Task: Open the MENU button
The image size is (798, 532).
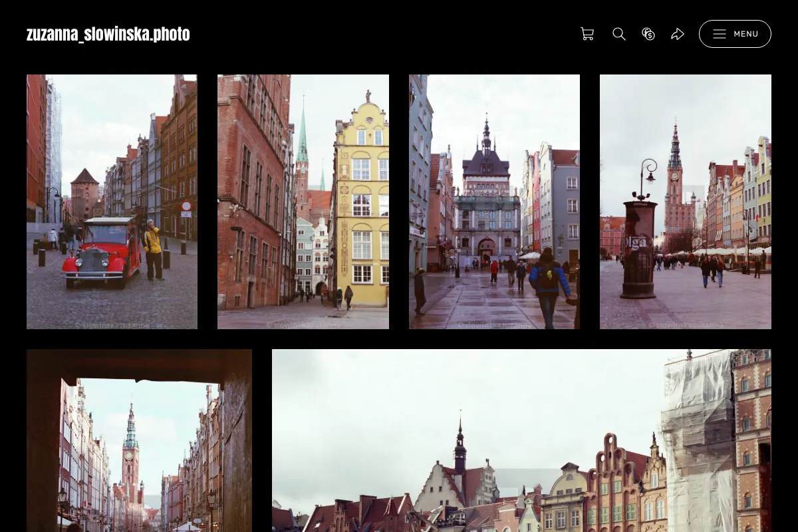Action: tap(735, 34)
